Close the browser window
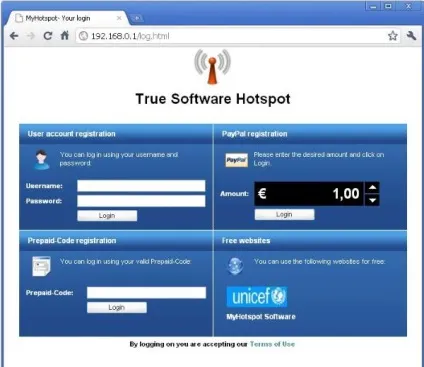This screenshot has height=367, width=424. tap(409, 6)
